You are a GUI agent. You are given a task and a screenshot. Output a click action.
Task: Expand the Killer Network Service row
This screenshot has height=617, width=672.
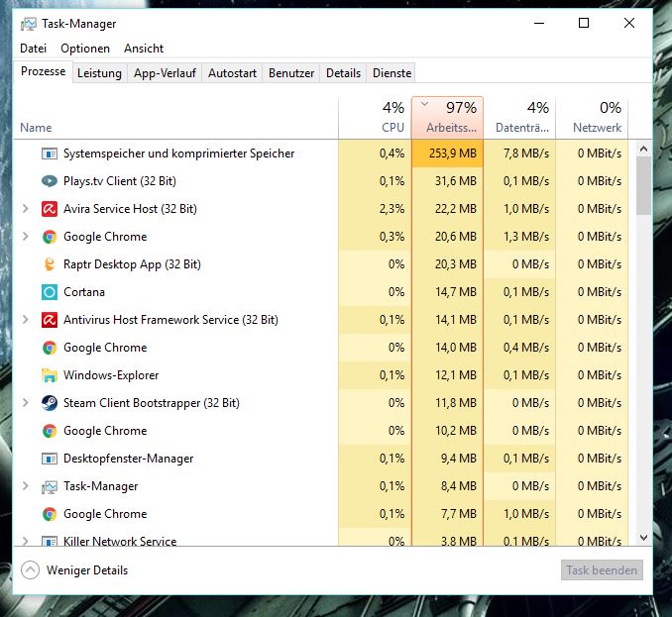point(26,541)
